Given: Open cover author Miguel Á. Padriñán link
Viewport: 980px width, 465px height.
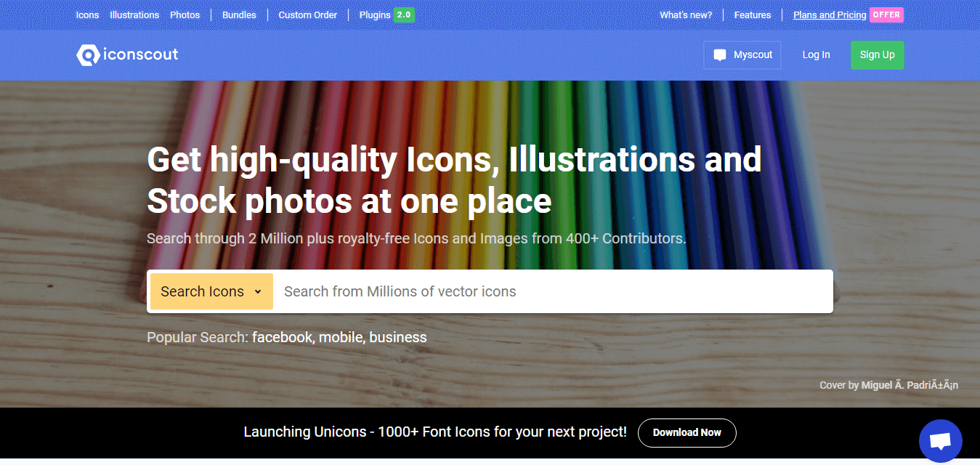Looking at the screenshot, I should point(910,385).
